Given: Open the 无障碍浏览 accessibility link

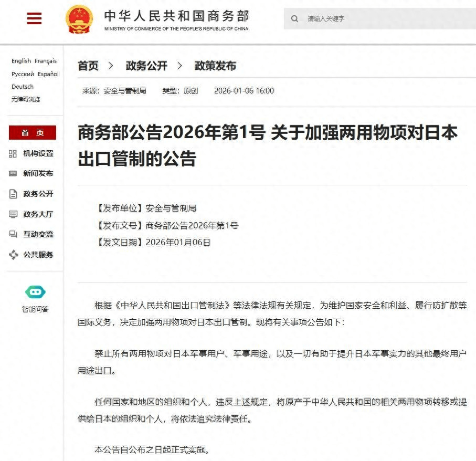Looking at the screenshot, I should click(25, 99).
